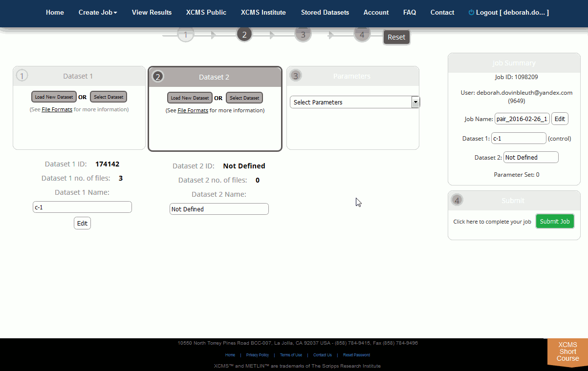Go to Home in top navigation
The height and width of the screenshot is (371, 588).
(x=55, y=12)
